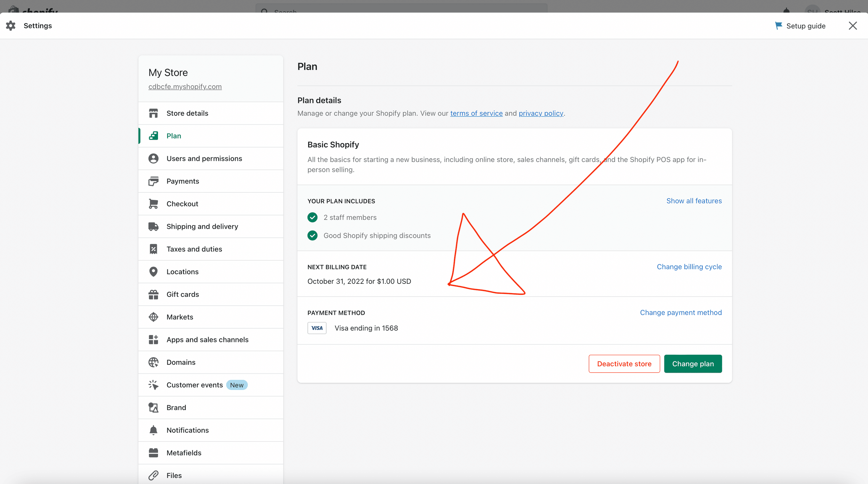868x484 pixels.
Task: Click the checkmark beside 2 staff members
Action: point(312,217)
